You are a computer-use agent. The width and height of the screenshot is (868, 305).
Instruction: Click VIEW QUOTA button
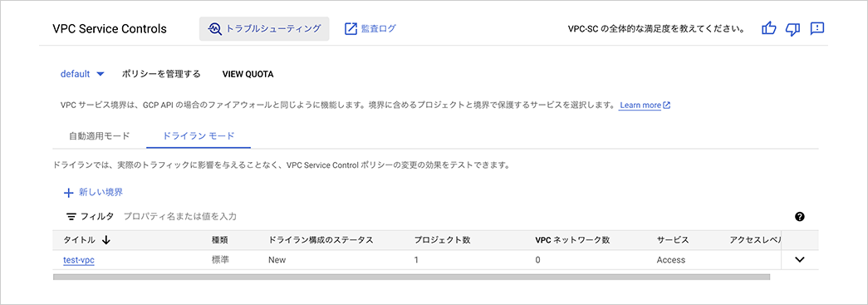pos(248,74)
